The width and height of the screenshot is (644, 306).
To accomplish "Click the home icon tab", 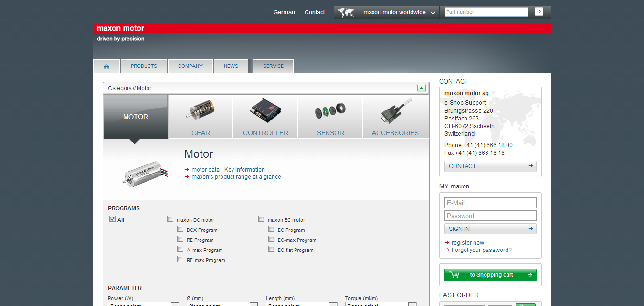I will point(106,66).
